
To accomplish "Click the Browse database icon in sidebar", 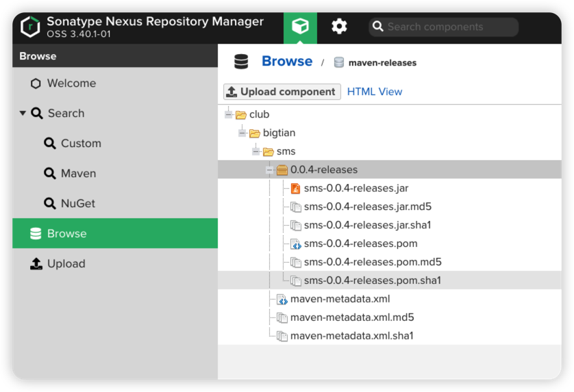I will pos(36,233).
